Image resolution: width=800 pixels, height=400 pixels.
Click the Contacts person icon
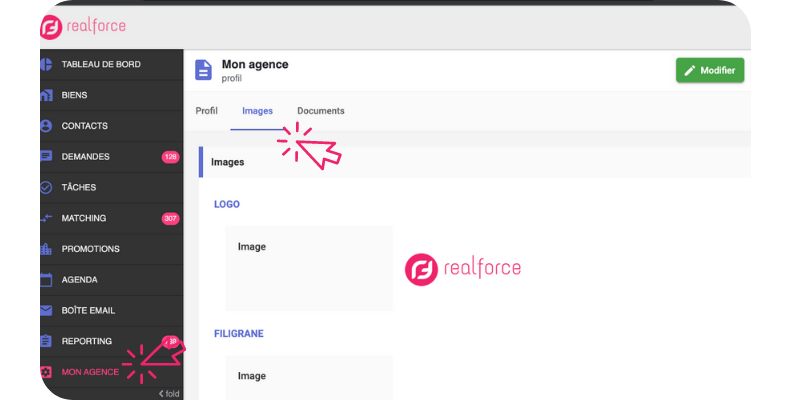coord(46,126)
